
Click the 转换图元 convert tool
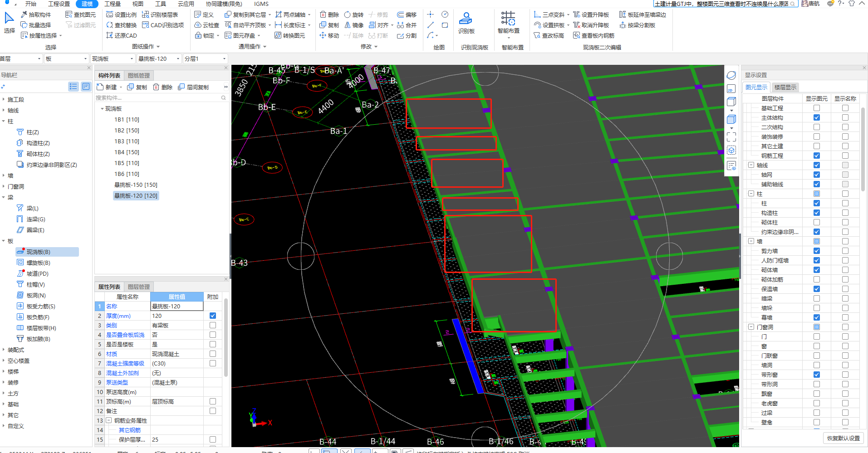289,35
